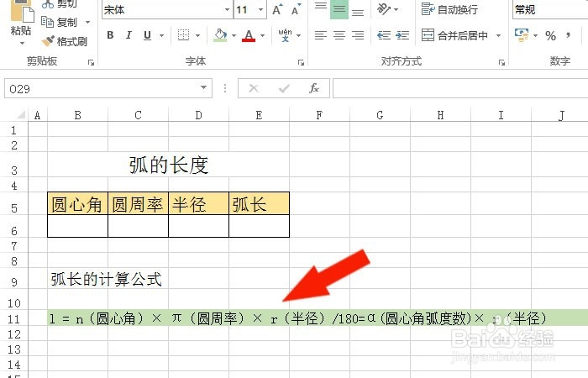The height and width of the screenshot is (378, 588).
Task: Toggle Bold formatting
Action: point(110,35)
